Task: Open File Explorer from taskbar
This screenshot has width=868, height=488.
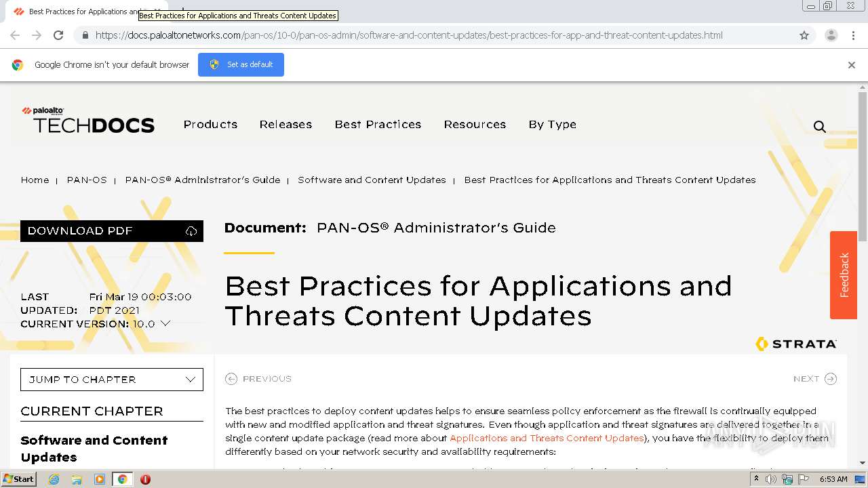Action: pos(77,479)
